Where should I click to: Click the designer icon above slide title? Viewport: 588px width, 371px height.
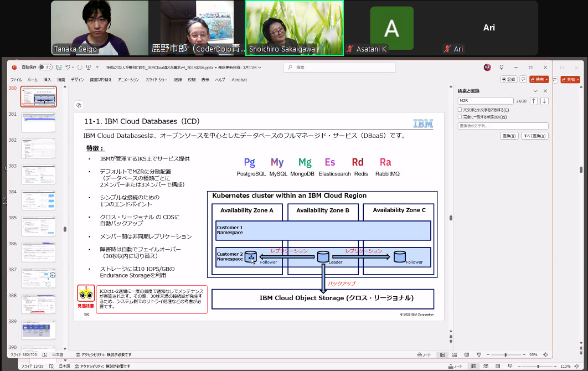click(79, 105)
